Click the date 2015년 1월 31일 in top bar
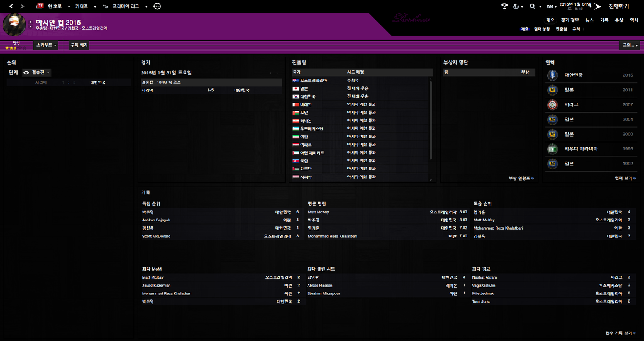This screenshot has height=341, width=644. click(575, 4)
